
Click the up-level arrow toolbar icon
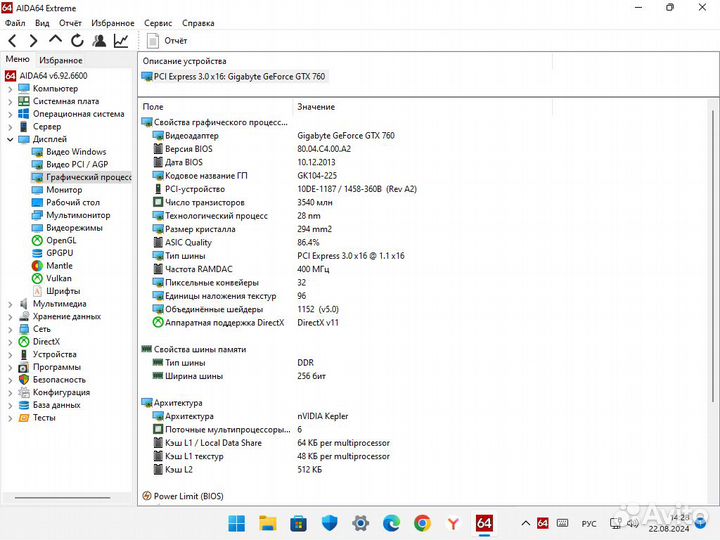click(x=55, y=40)
